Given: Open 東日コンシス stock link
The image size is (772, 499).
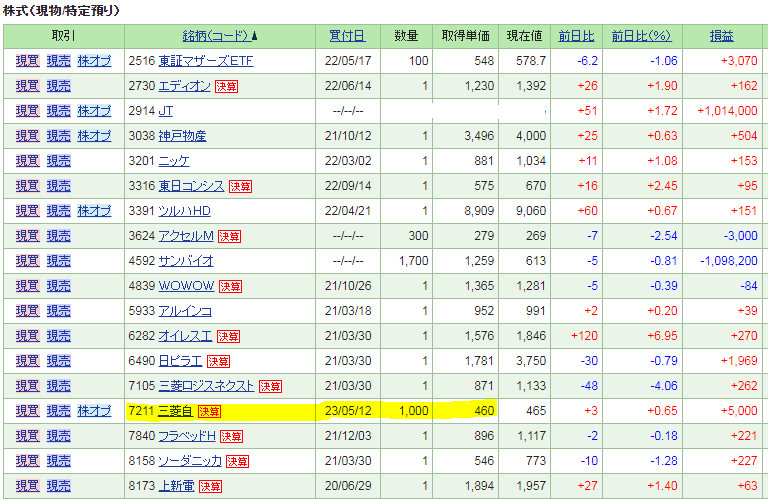Looking at the screenshot, I should (192, 186).
